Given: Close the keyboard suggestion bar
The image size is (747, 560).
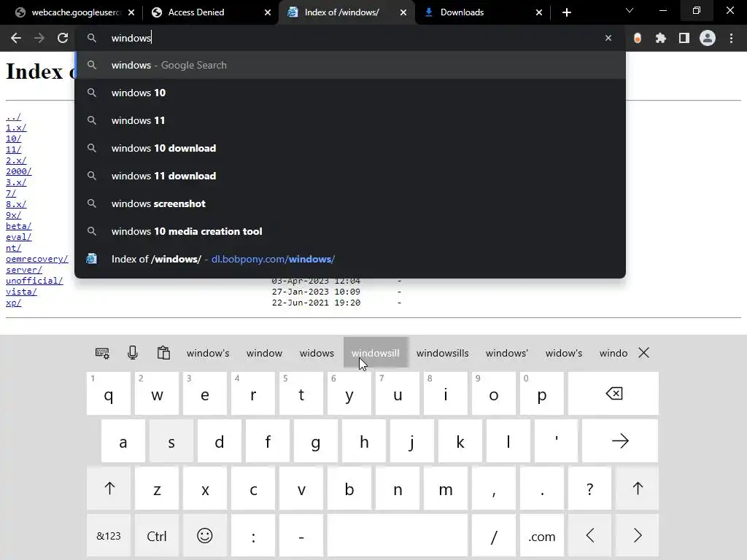Looking at the screenshot, I should (643, 353).
